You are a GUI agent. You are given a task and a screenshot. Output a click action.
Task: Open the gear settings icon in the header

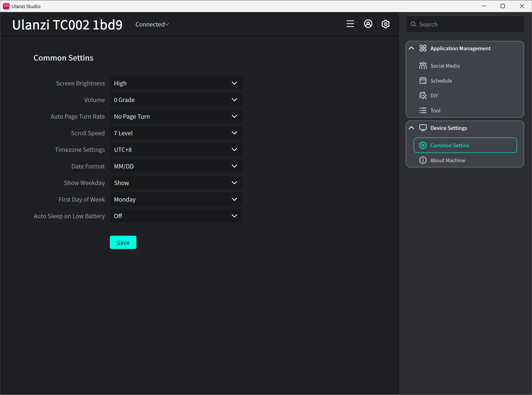pyautogui.click(x=386, y=24)
